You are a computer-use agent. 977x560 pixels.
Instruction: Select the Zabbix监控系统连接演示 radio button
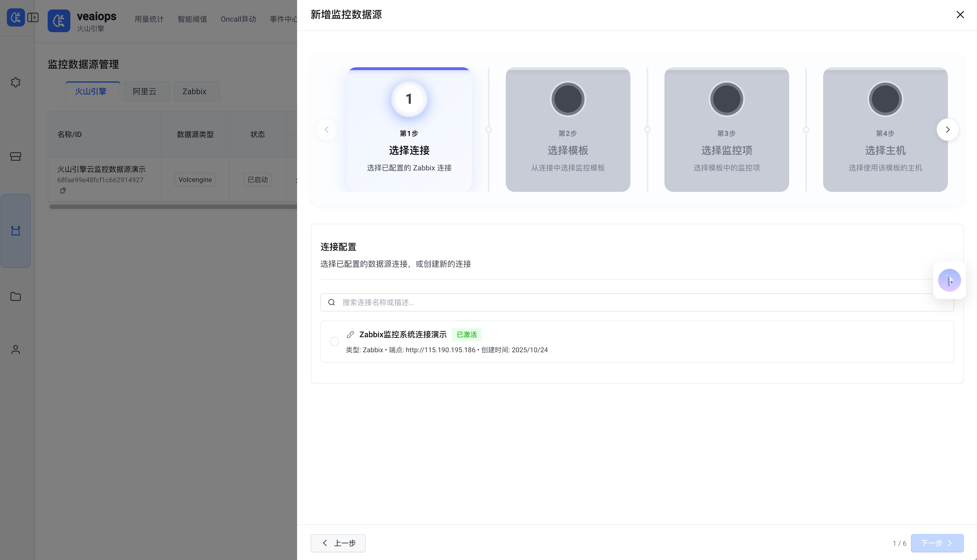pyautogui.click(x=334, y=341)
